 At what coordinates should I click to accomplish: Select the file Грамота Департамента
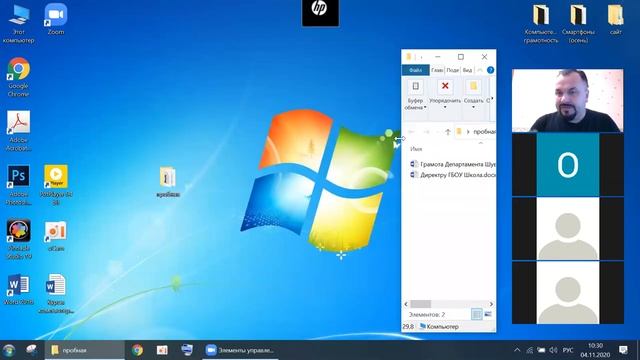(453, 164)
